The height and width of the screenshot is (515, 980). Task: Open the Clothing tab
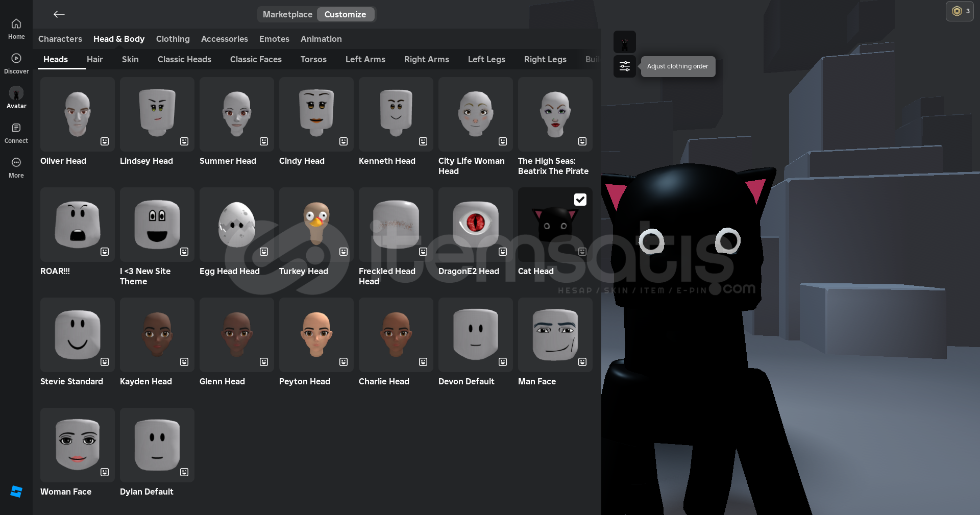point(173,39)
